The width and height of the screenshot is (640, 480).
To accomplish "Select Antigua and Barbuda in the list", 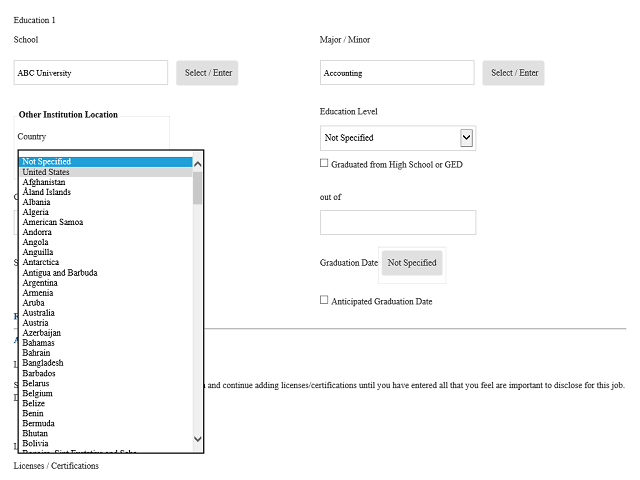I will (x=106, y=273).
